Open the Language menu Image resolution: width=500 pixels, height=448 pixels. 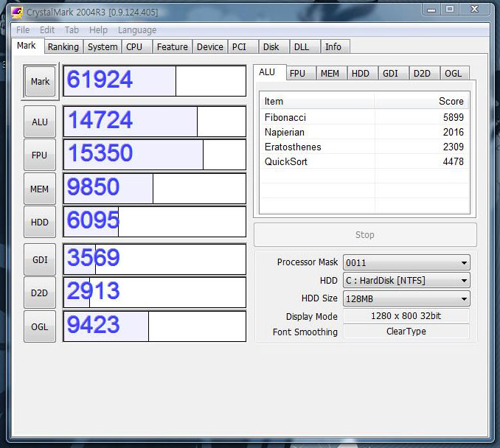[x=137, y=30]
